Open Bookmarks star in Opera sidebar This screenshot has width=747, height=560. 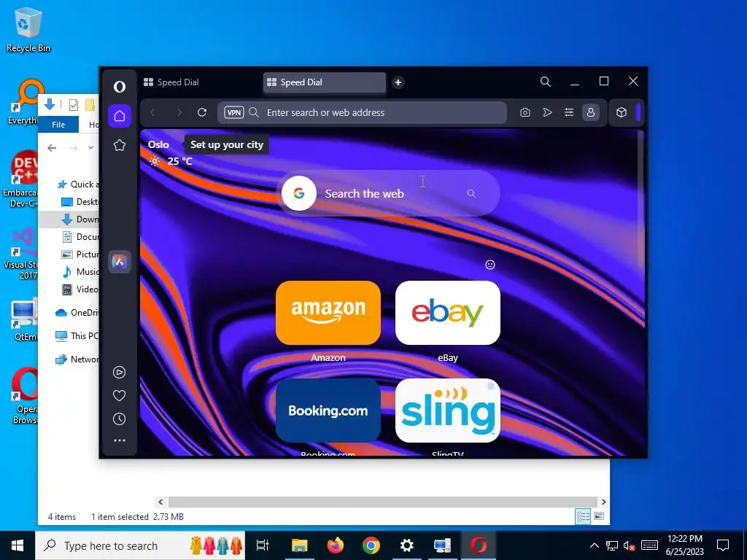[x=120, y=145]
